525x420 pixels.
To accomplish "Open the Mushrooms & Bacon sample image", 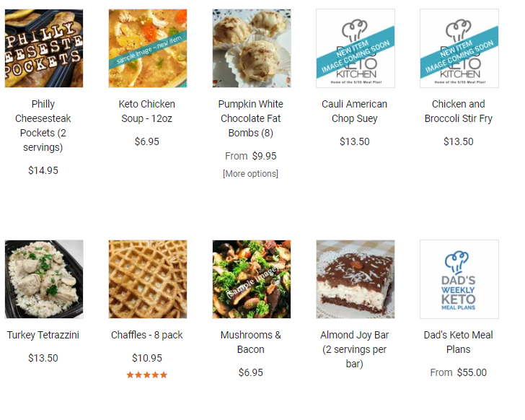I will pyautogui.click(x=252, y=279).
